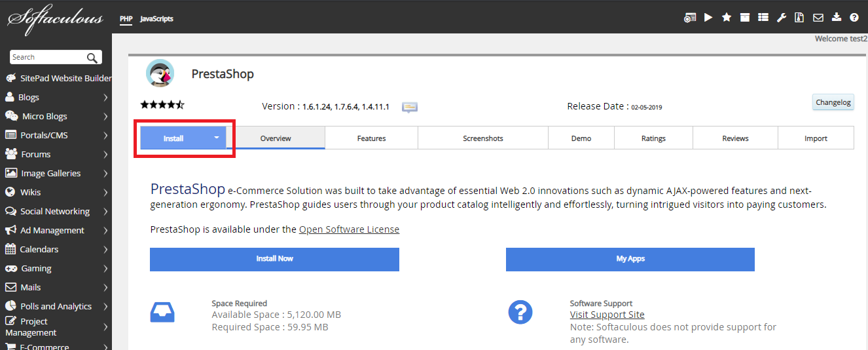Click the blue Install tab button
The height and width of the screenshot is (350, 868).
click(x=183, y=138)
